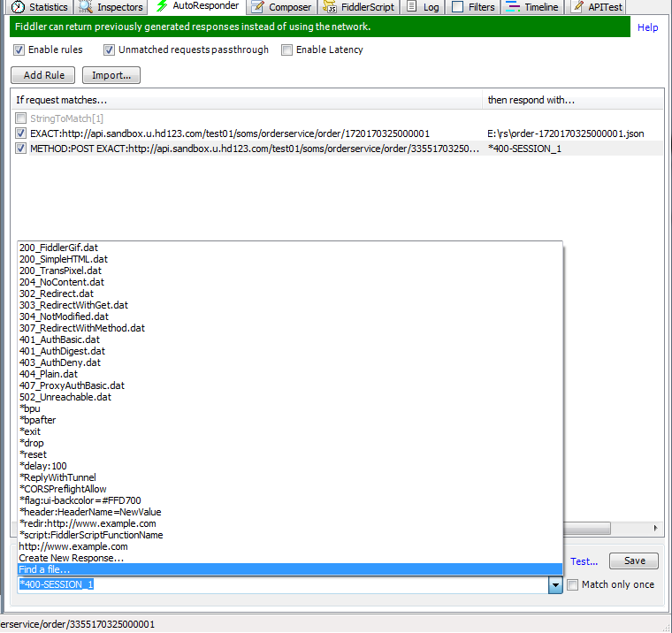Open the APITest tab
The height and width of the screenshot is (633, 672).
tap(596, 7)
